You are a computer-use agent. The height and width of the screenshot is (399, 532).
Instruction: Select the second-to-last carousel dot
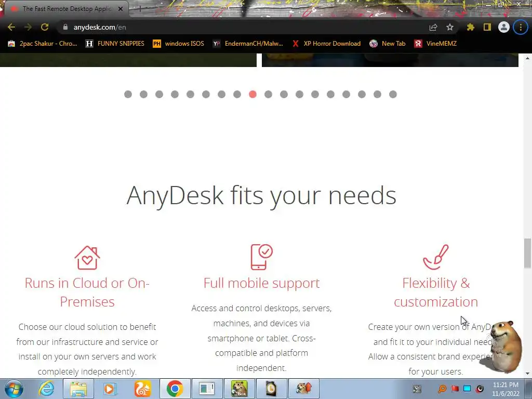click(x=377, y=95)
